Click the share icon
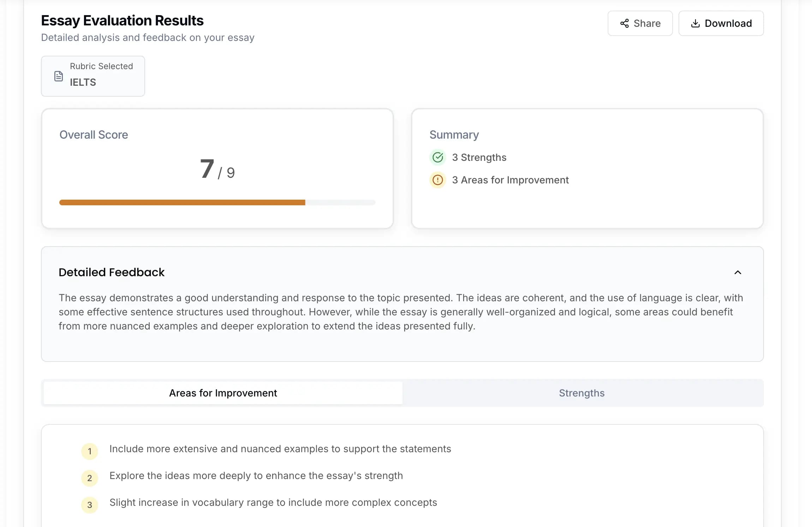Image resolution: width=812 pixels, height=527 pixels. point(625,23)
